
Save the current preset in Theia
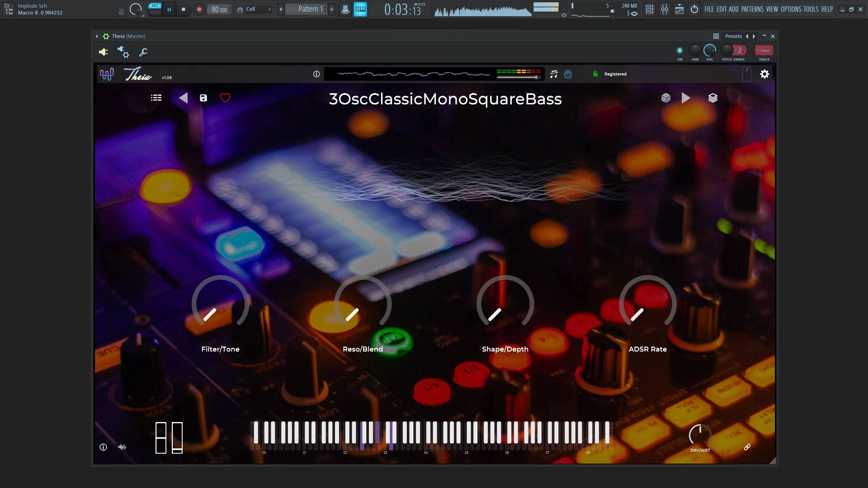(x=203, y=98)
